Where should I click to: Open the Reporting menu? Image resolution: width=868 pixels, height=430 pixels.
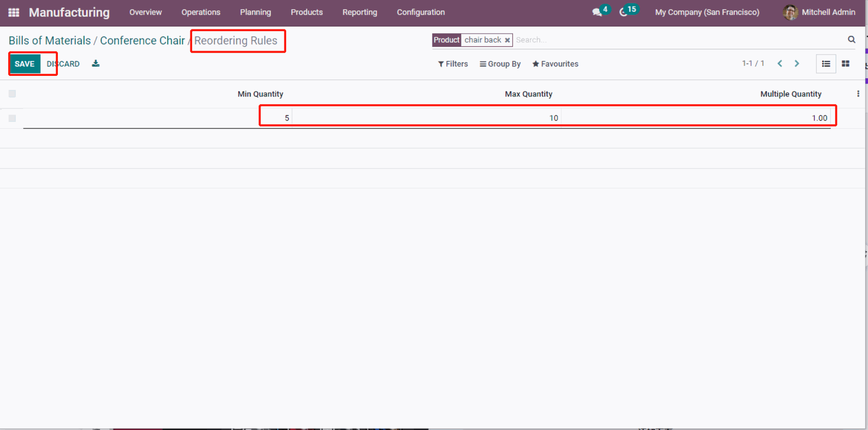click(x=359, y=12)
